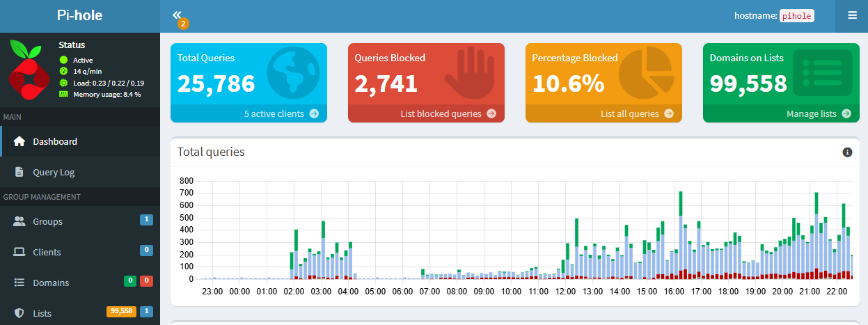Screen dimensions: 868x325
Task: Click the green Domains badge
Action: click(129, 280)
